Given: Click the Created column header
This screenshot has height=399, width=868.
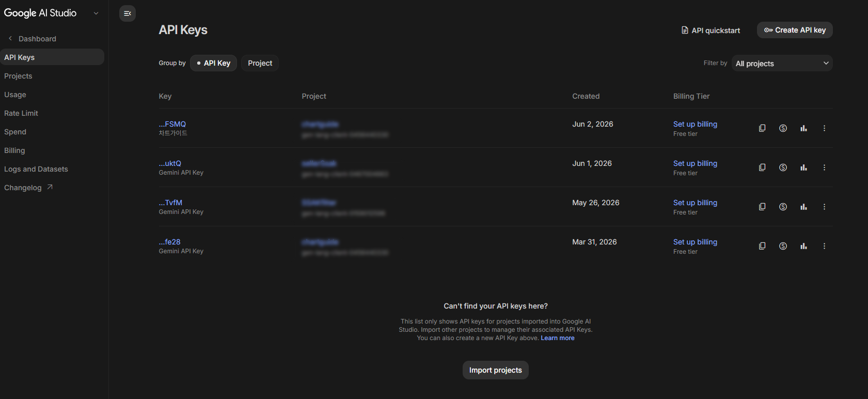Looking at the screenshot, I should (586, 96).
